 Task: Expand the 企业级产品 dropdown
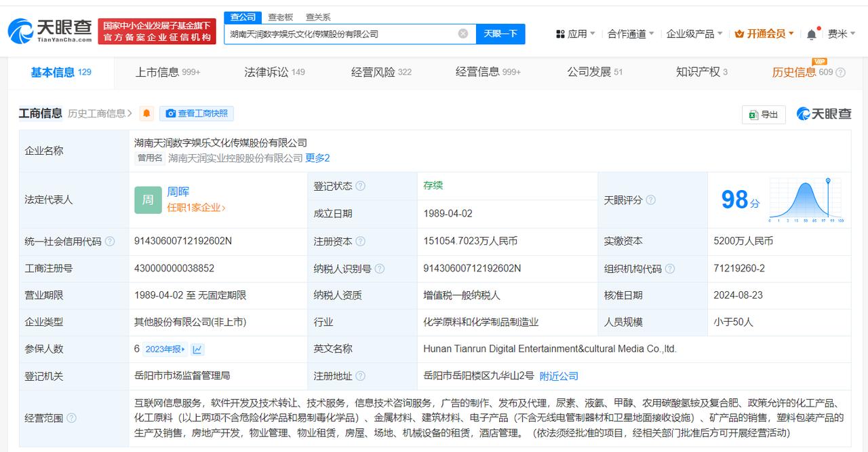point(694,33)
